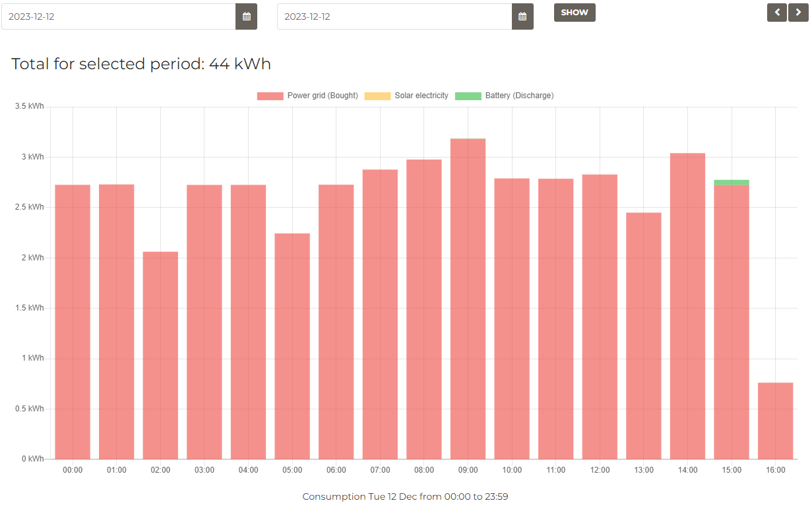Click the green Battery legend swatch
This screenshot has height=505, width=812.
468,96
